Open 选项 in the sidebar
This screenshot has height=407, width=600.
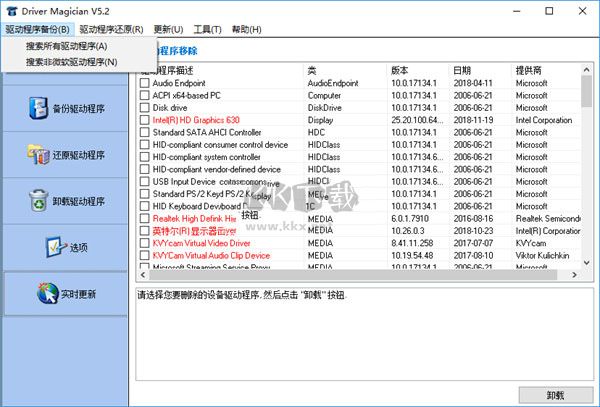coord(65,247)
